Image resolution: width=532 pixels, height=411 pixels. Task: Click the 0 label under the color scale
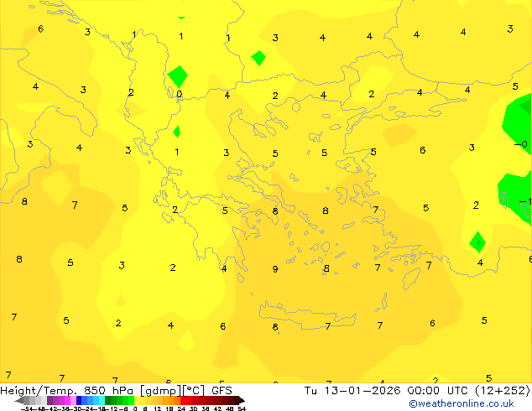(135, 409)
